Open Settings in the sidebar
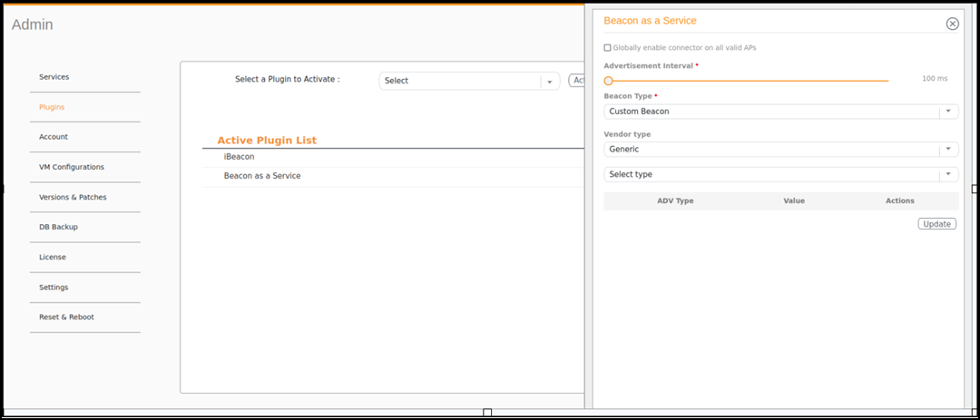This screenshot has height=420, width=980. click(54, 287)
